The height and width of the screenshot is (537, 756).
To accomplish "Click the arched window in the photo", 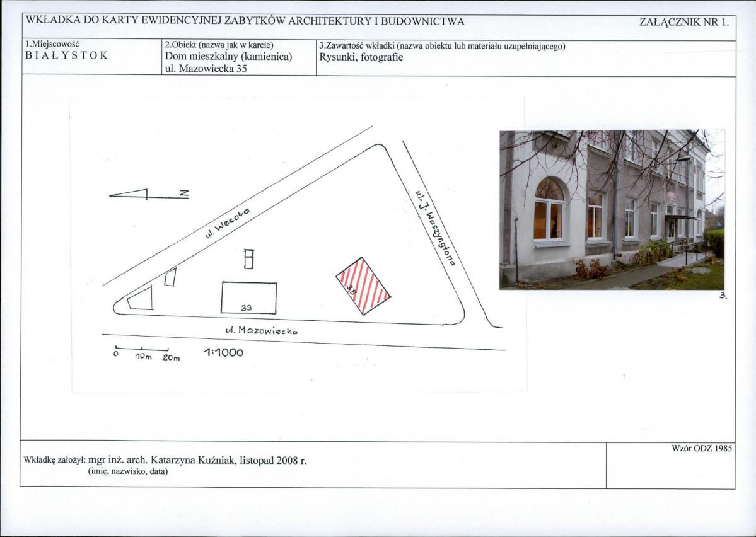I will [x=548, y=209].
